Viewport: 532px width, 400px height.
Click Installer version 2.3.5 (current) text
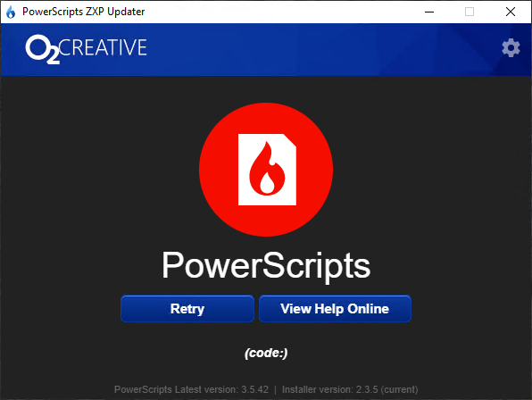click(350, 389)
